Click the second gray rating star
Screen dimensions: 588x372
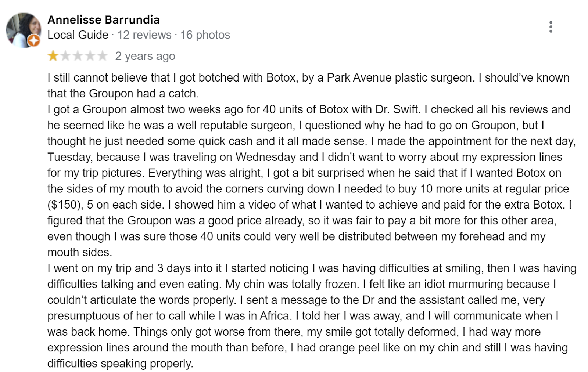[65, 56]
